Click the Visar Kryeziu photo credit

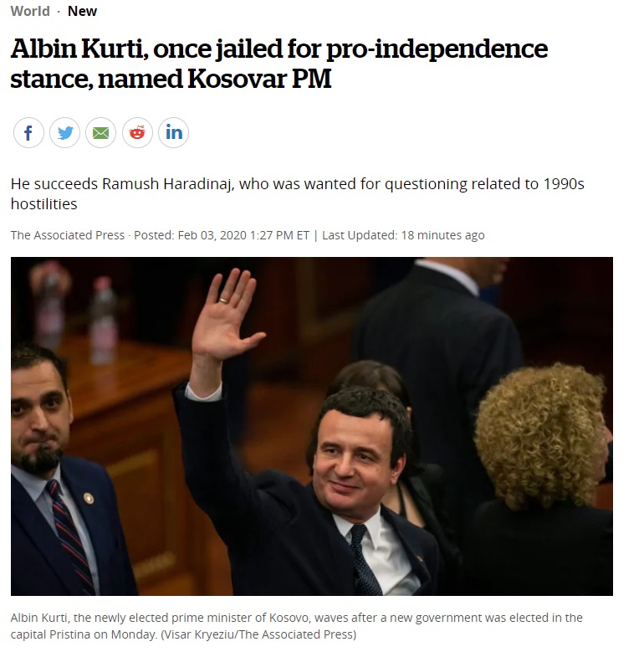(x=258, y=634)
